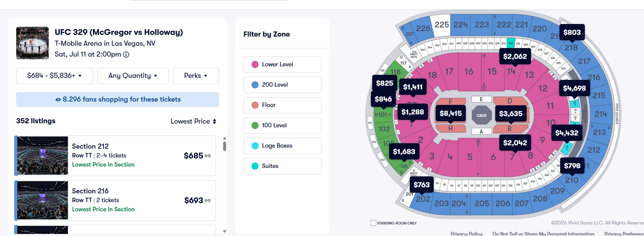This screenshot has width=644, height=236.
Task: Toggle the Lower Level zone filter
Action: pyautogui.click(x=282, y=65)
